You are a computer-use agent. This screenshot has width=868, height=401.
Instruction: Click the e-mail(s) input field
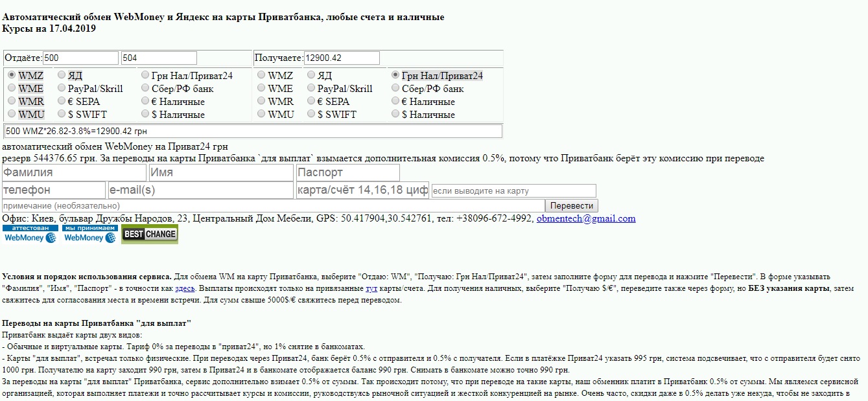pos(201,190)
